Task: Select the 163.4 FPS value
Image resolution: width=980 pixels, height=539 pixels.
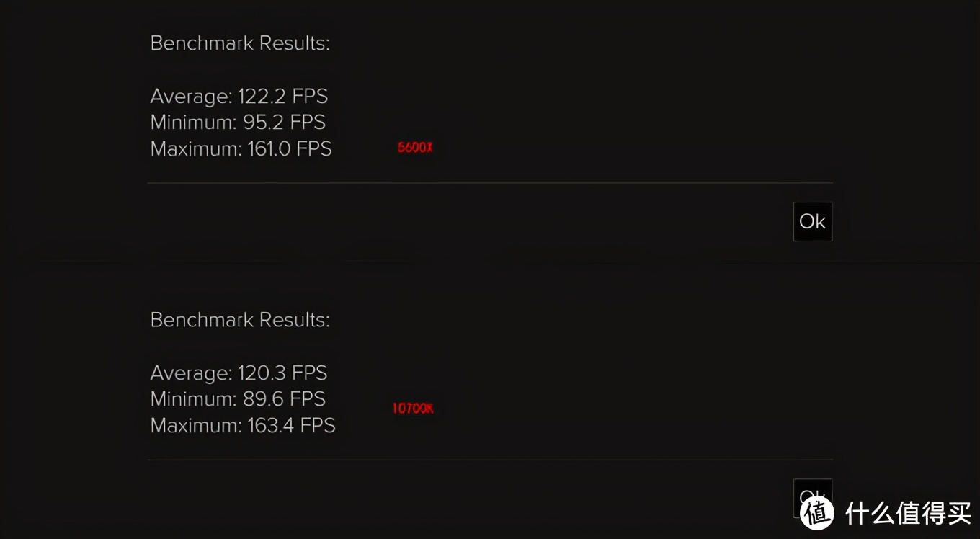Action: coord(291,426)
